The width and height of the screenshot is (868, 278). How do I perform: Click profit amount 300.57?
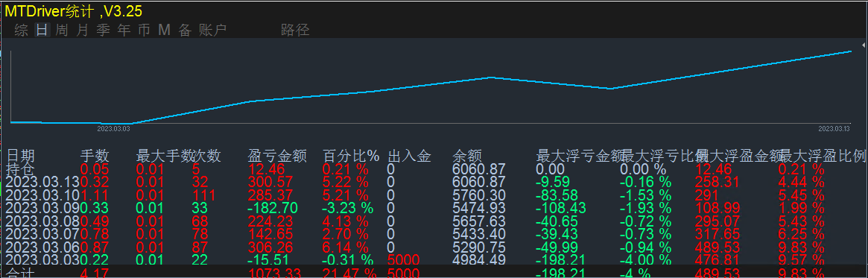(270, 182)
